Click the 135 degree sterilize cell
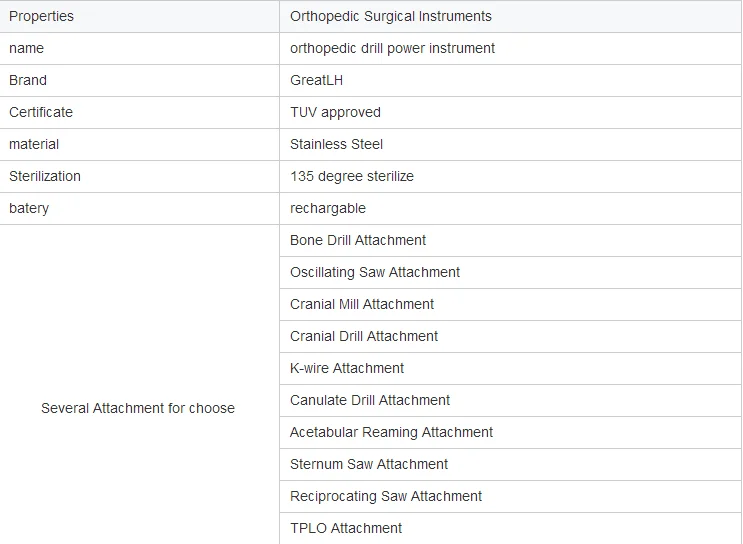This screenshot has height=544, width=743. pos(510,176)
